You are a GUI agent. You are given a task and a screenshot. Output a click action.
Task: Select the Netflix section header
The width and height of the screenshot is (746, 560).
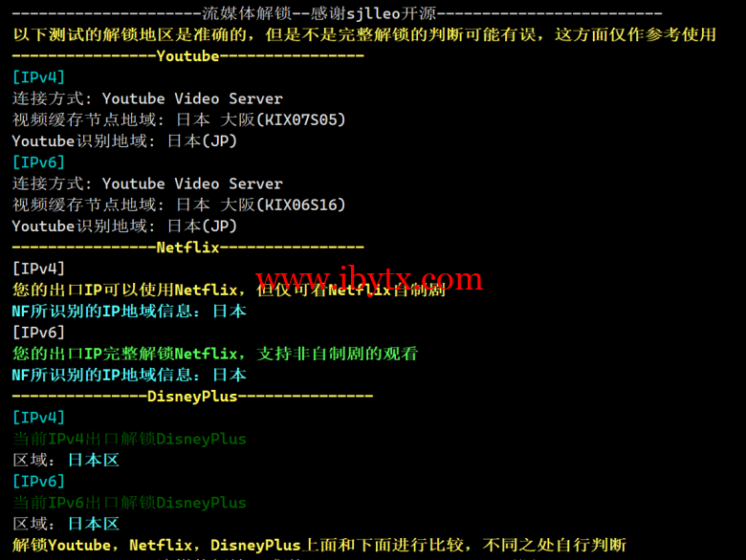tap(187, 248)
